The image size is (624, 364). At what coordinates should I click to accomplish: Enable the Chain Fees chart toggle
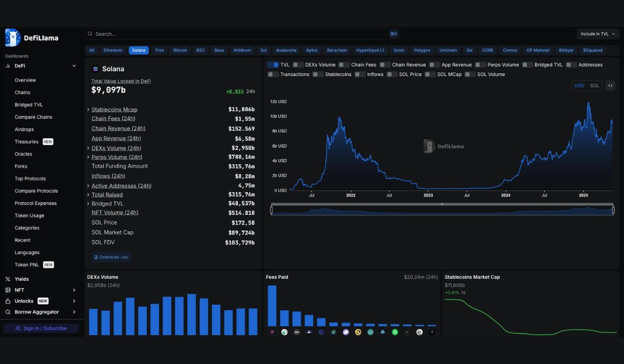point(344,65)
